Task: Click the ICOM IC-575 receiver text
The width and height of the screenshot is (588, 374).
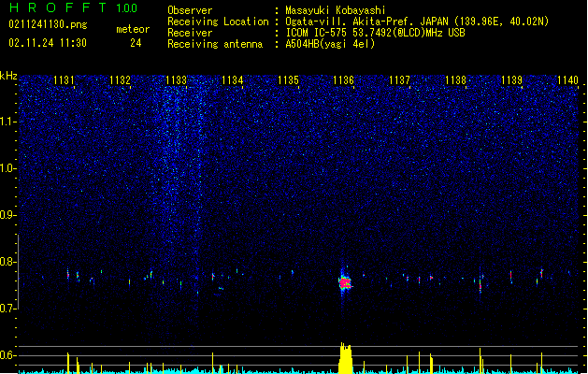Action: pyautogui.click(x=376, y=33)
